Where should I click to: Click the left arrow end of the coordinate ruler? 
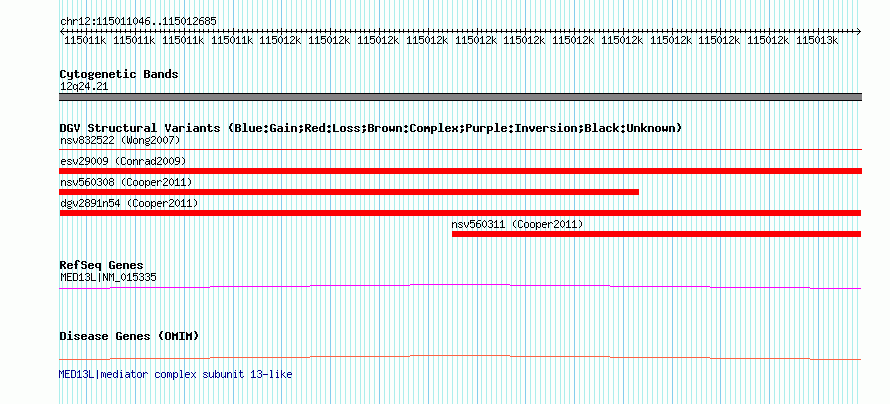tap(62, 31)
